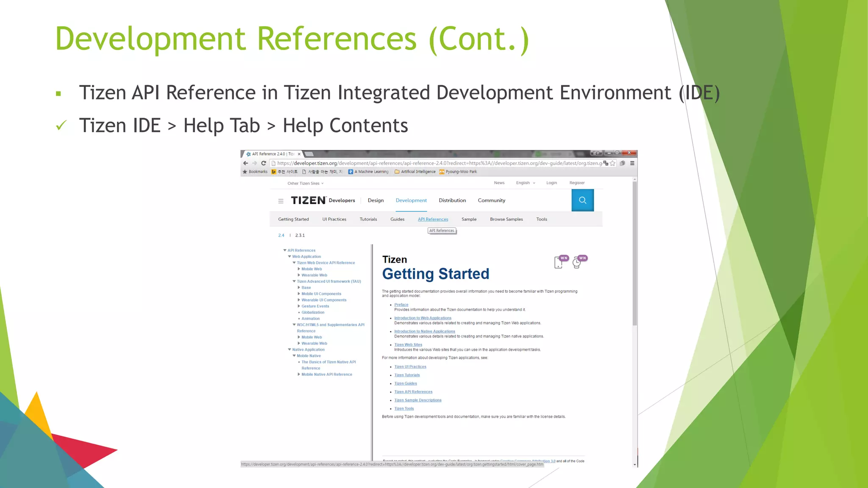Click the browser back arrow
The image size is (868, 488).
245,163
